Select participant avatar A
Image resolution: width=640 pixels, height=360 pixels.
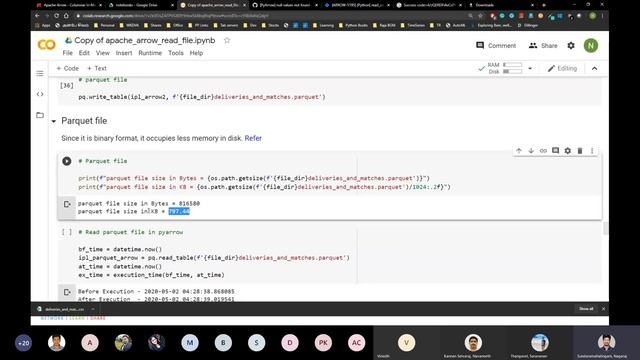[x=90, y=343]
